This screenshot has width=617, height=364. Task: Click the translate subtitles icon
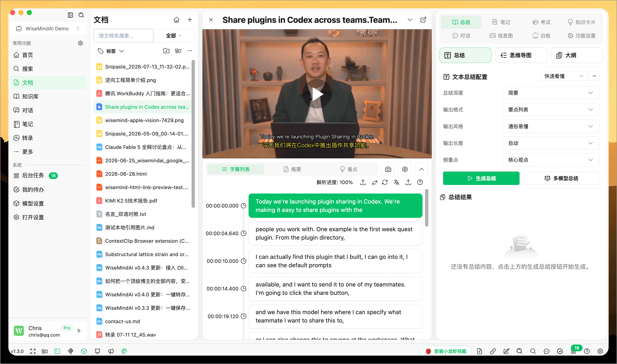point(396,182)
